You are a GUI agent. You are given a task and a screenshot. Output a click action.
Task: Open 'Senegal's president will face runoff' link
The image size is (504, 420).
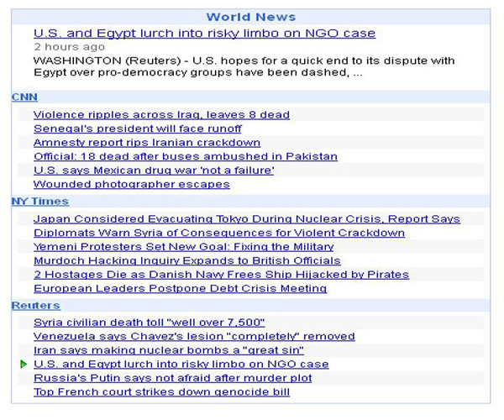[x=138, y=129]
